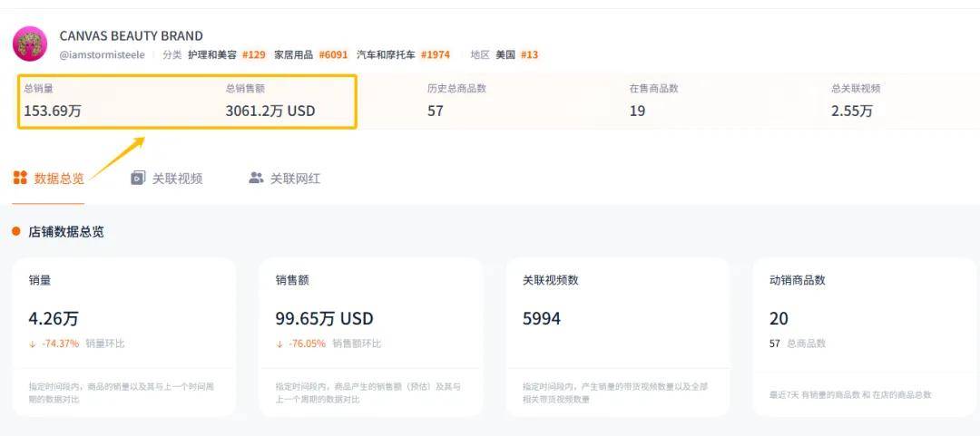980x436 pixels.
Task: Click the 动销商品数 card showing 20
Action: [864, 336]
